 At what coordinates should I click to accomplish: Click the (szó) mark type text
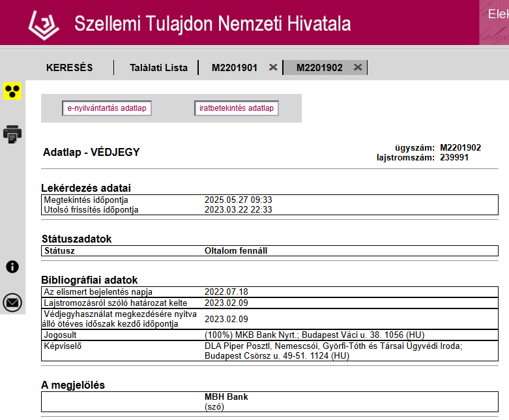[x=214, y=407]
